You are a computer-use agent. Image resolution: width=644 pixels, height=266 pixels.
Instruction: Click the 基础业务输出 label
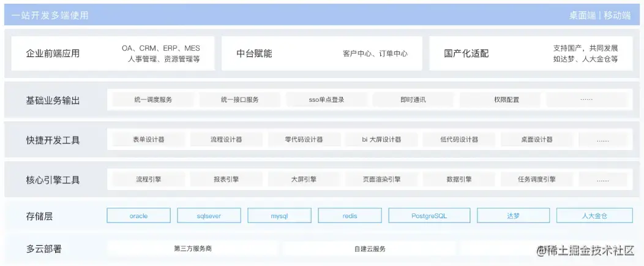[x=53, y=101]
